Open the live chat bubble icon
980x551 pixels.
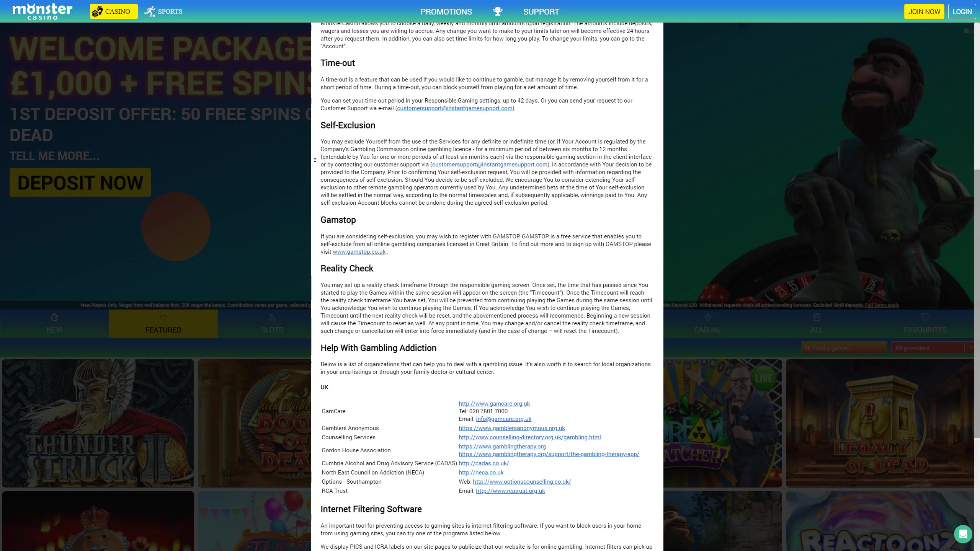[963, 534]
